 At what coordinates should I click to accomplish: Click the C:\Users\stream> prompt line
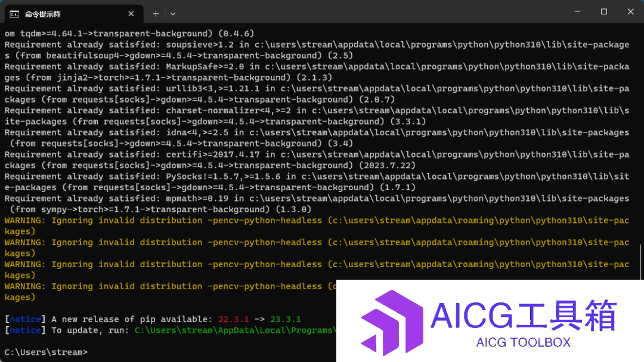pos(46,352)
